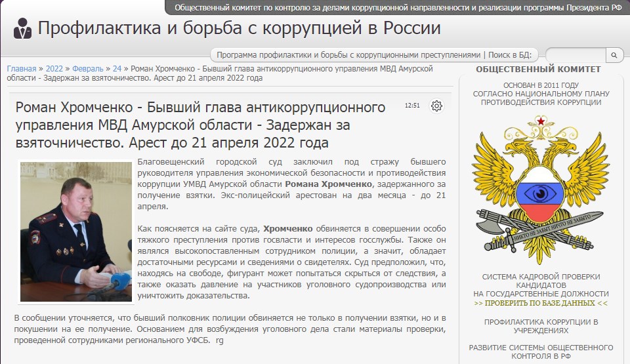Open РАЗВИТИЕ СИСТЕМЫ ОБЩЕСТВЕННОГО КОНТРОЛЯ В РФ link

click(x=541, y=352)
